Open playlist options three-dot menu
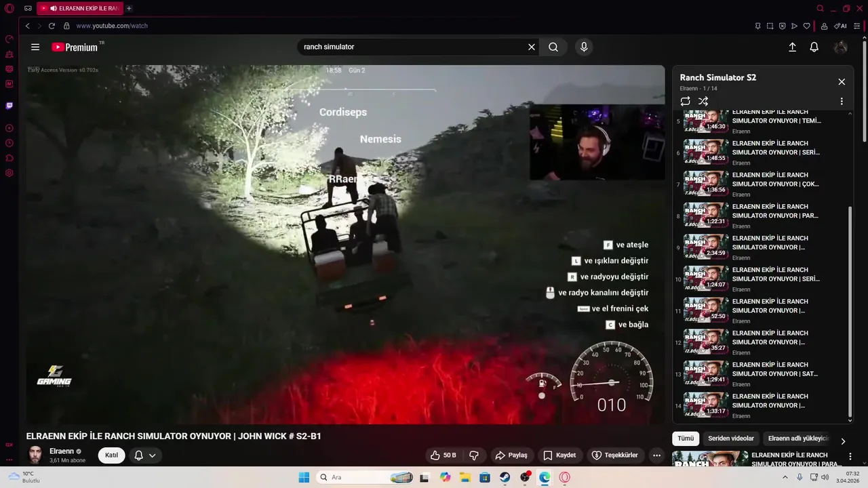The image size is (868, 488). (x=842, y=101)
